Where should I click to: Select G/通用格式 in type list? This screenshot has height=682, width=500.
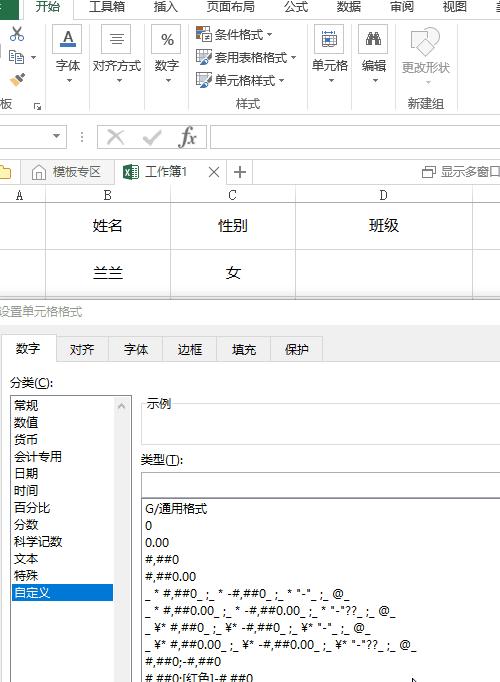(x=176, y=508)
